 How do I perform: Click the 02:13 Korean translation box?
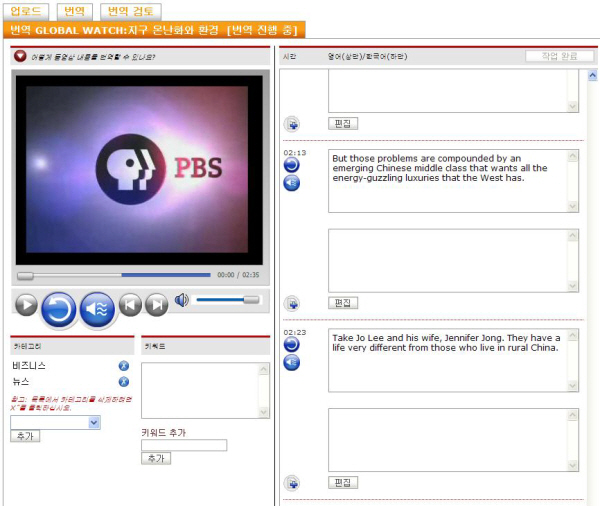click(x=453, y=261)
